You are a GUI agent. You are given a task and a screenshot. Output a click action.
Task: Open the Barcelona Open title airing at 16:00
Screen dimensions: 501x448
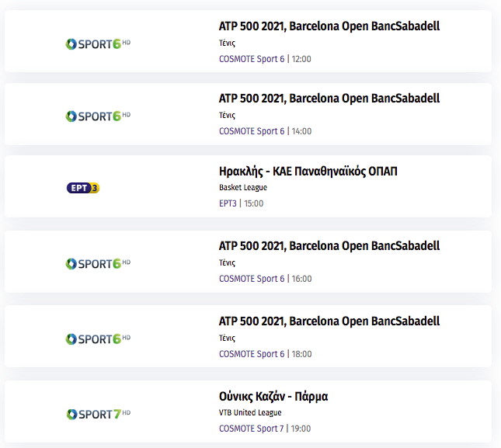click(329, 246)
